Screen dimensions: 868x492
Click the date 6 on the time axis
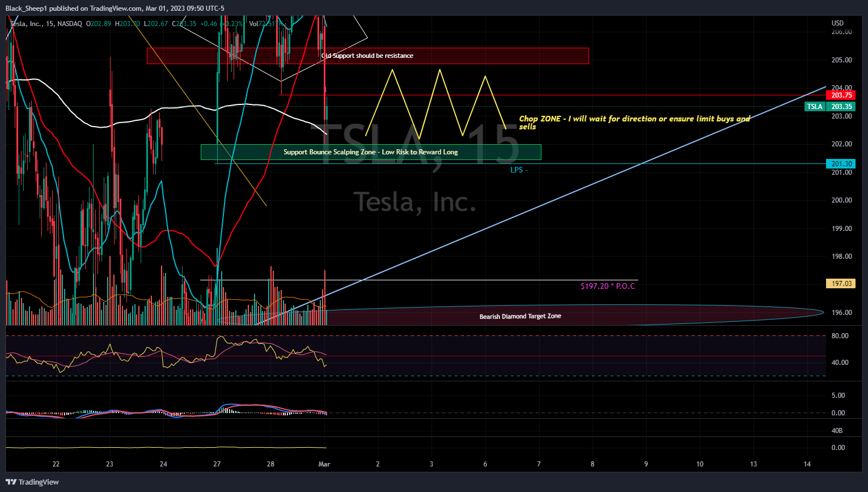(485, 464)
